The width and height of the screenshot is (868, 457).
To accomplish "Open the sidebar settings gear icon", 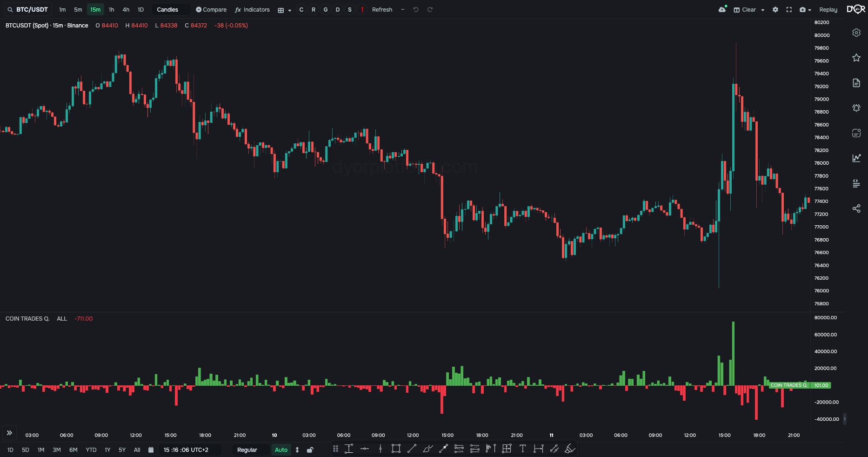I will [856, 33].
